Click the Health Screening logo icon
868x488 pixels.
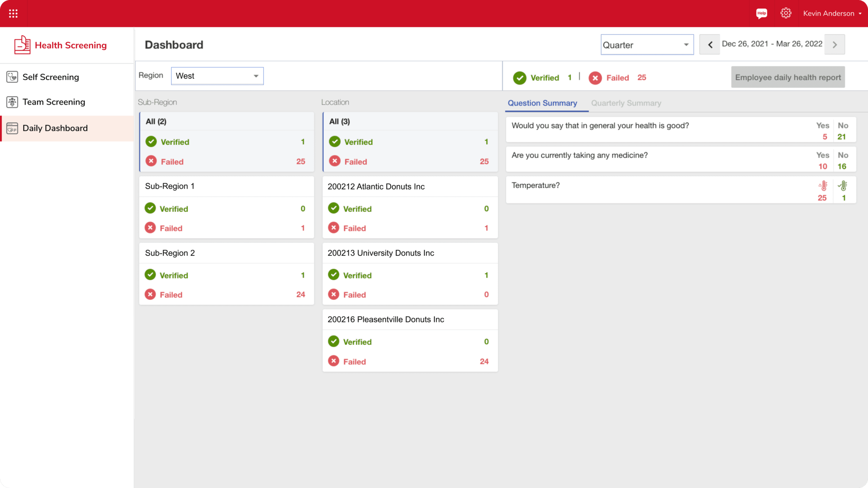pyautogui.click(x=22, y=45)
